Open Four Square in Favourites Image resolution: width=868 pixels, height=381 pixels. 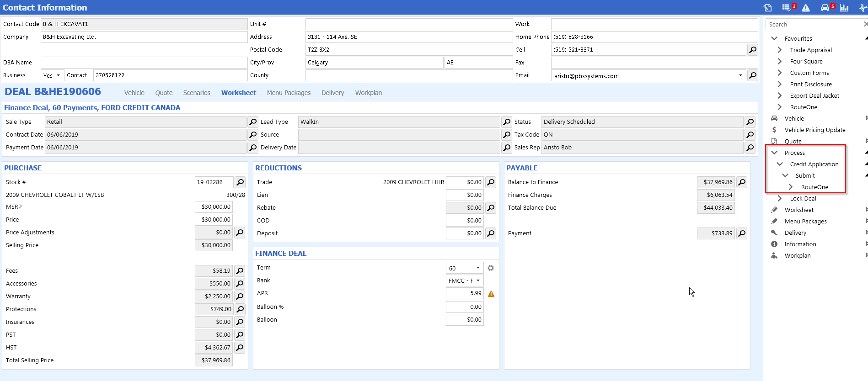(806, 61)
